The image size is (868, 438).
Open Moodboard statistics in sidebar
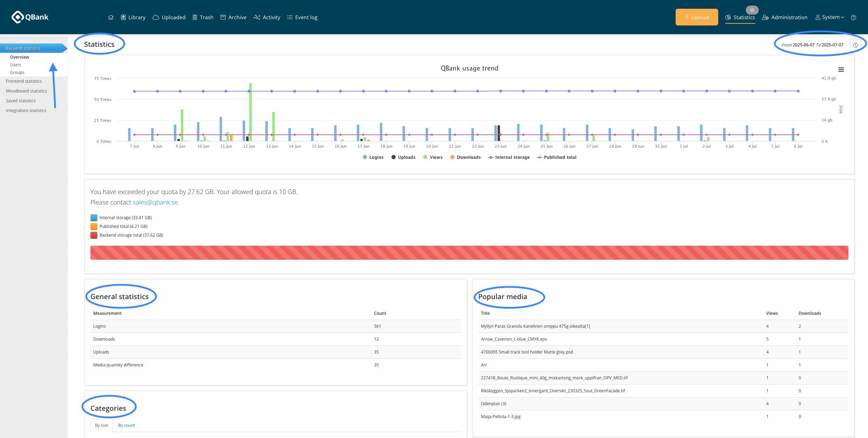[26, 91]
